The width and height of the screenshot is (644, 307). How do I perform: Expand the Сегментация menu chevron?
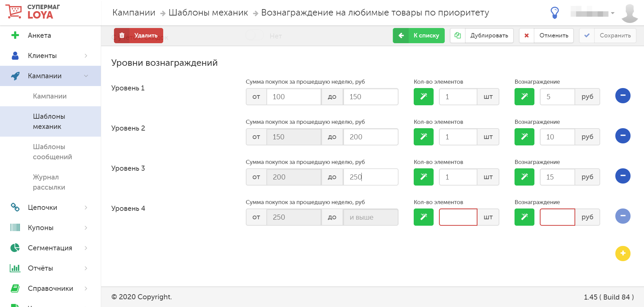86,248
